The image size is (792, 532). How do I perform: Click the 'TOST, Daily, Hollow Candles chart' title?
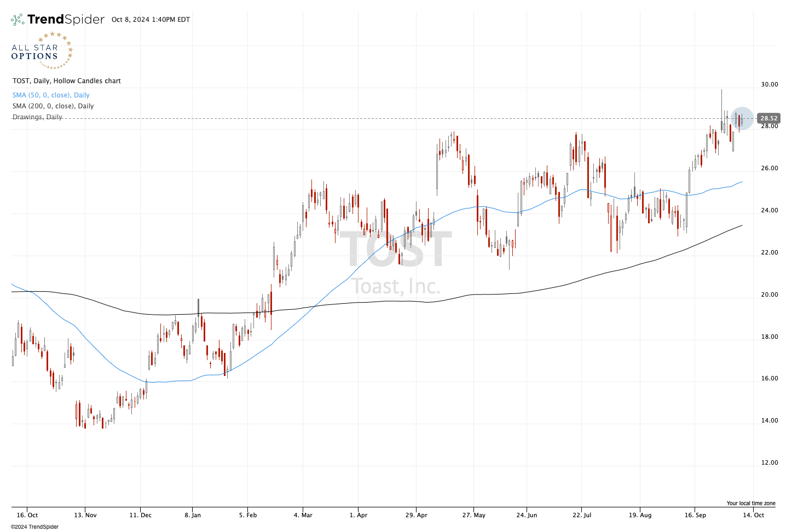tap(67, 81)
